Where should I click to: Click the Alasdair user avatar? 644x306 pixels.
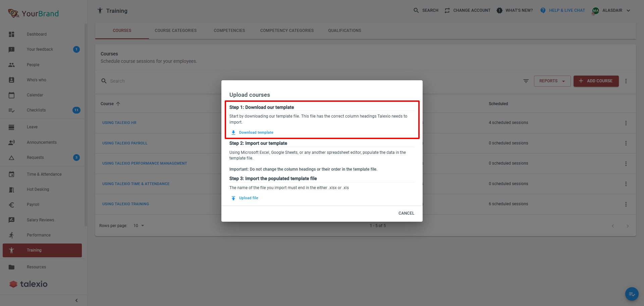tap(596, 11)
